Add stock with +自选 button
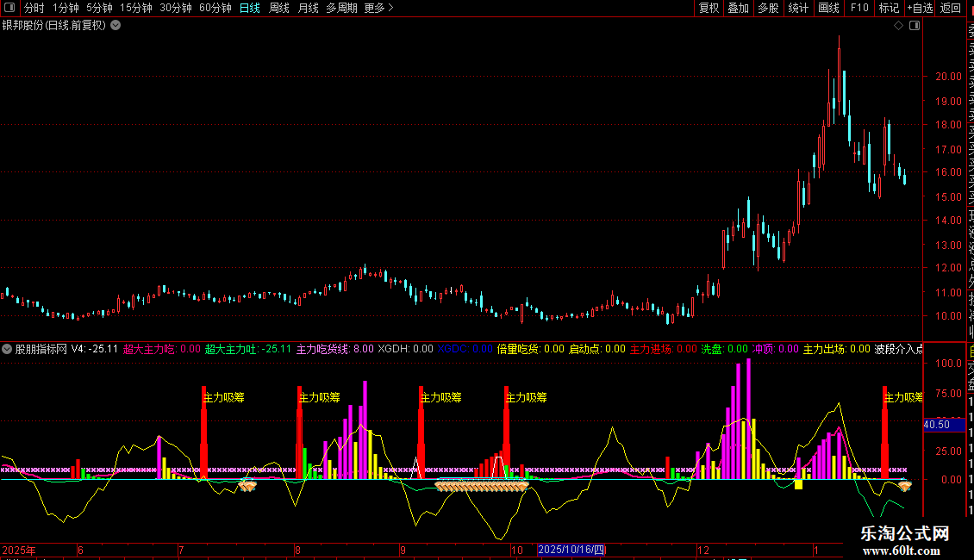Screen dimensions: 974x560 tap(919, 9)
